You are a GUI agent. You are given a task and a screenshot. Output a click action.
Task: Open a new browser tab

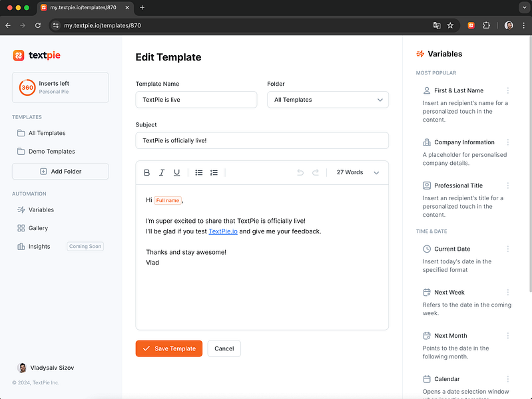[x=142, y=7]
